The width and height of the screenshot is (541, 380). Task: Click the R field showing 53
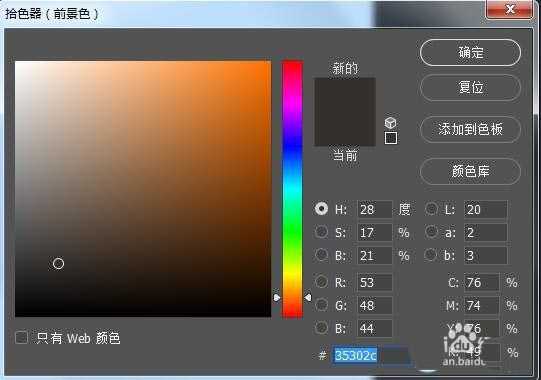click(374, 282)
